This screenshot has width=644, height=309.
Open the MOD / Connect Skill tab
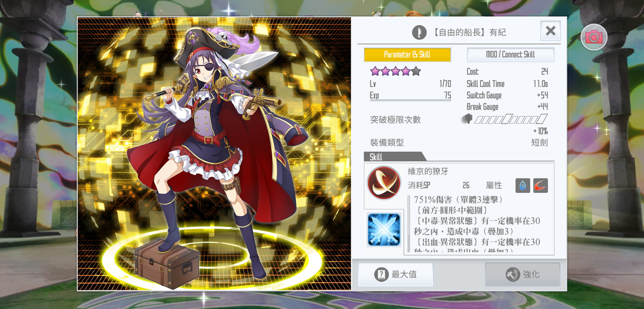511,54
